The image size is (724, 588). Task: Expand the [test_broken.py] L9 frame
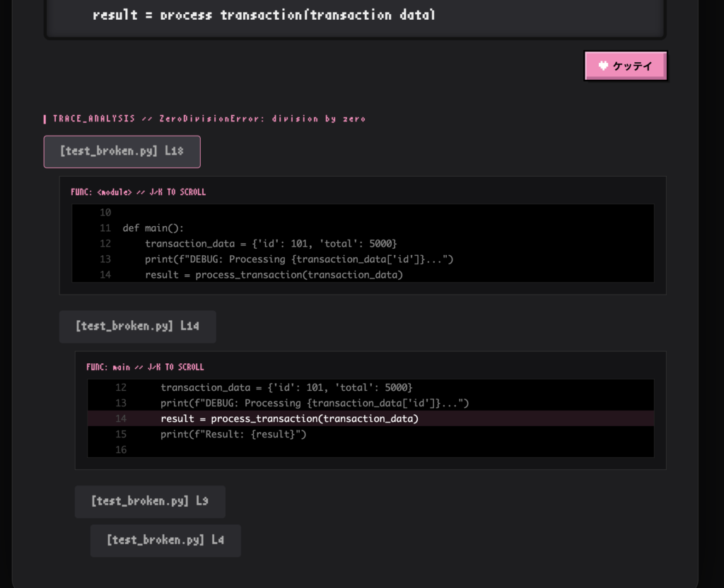click(x=150, y=501)
